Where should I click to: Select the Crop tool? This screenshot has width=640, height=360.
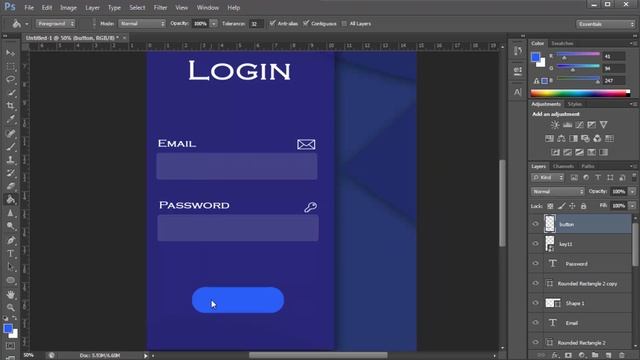(11, 106)
